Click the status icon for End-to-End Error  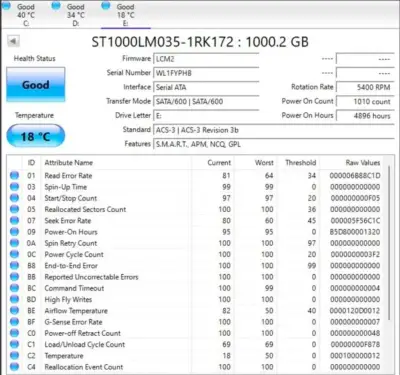[14, 266]
